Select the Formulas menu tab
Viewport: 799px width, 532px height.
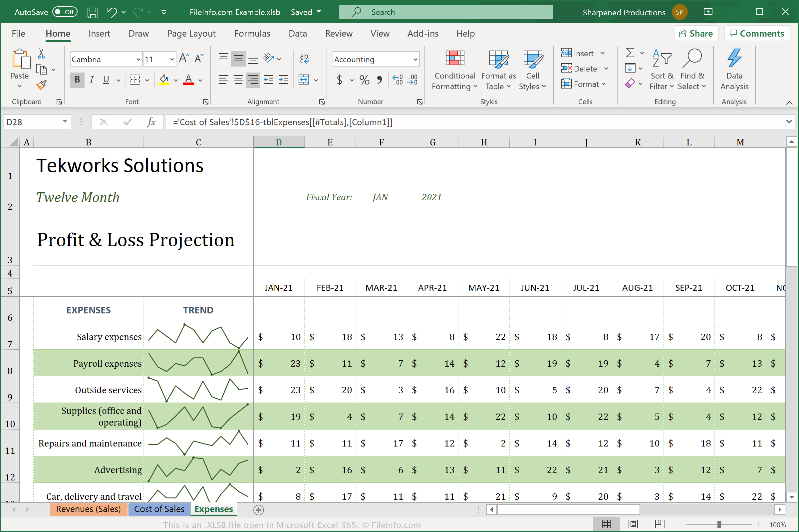coord(251,33)
